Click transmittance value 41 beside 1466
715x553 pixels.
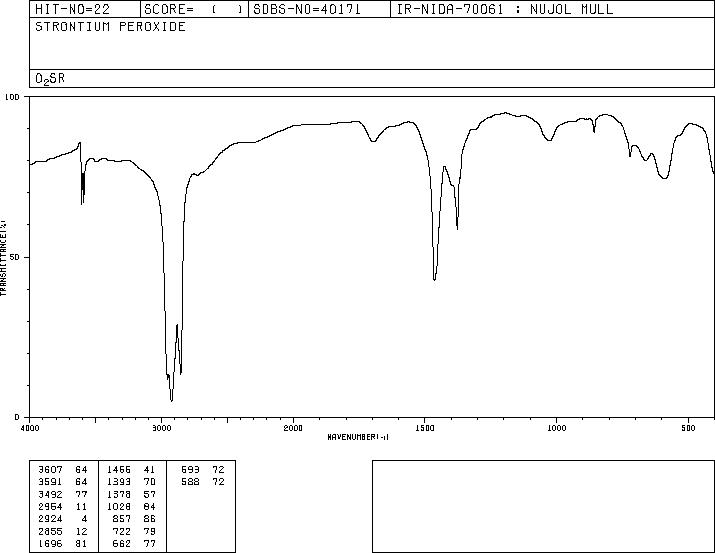click(x=150, y=470)
